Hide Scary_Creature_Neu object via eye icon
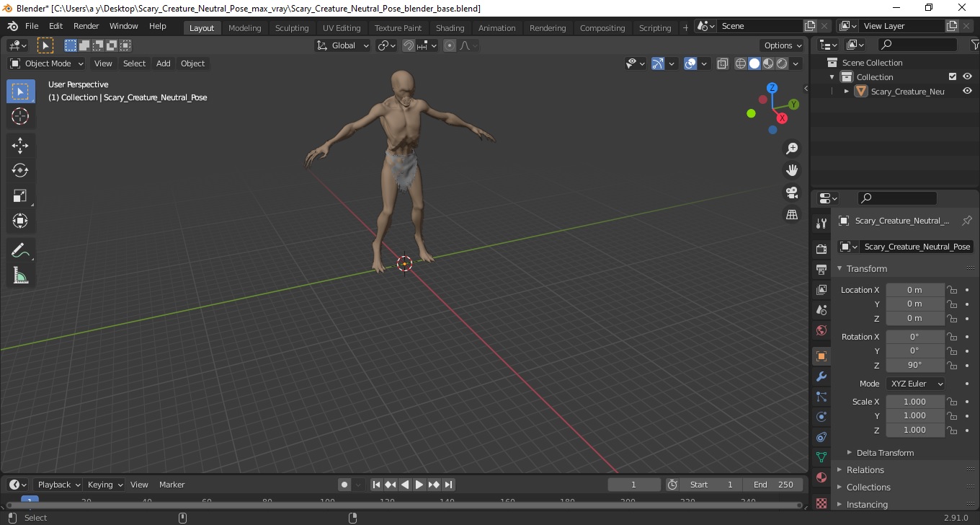This screenshot has height=525, width=980. (x=967, y=91)
